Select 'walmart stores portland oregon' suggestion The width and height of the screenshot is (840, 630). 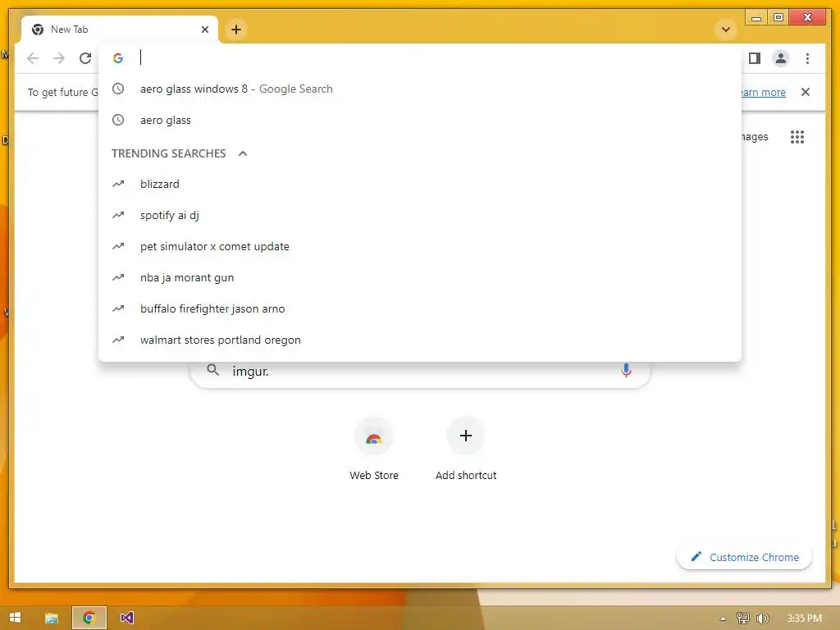pyautogui.click(x=420, y=340)
